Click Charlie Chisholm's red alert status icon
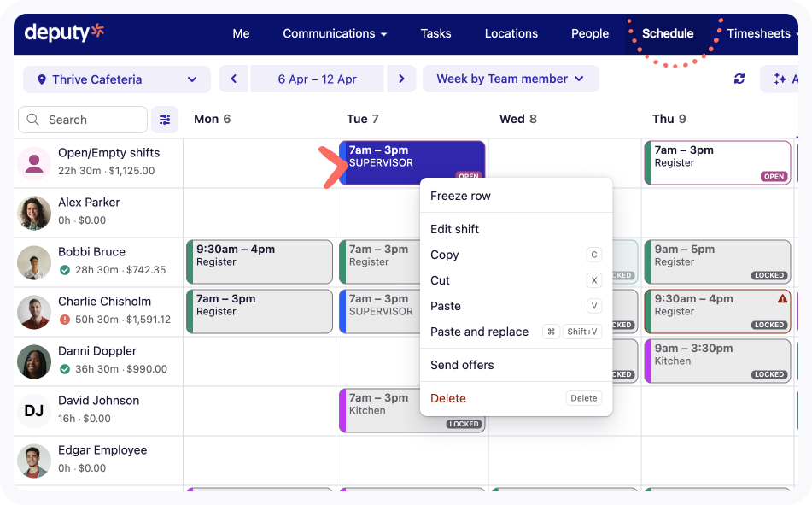 point(65,320)
